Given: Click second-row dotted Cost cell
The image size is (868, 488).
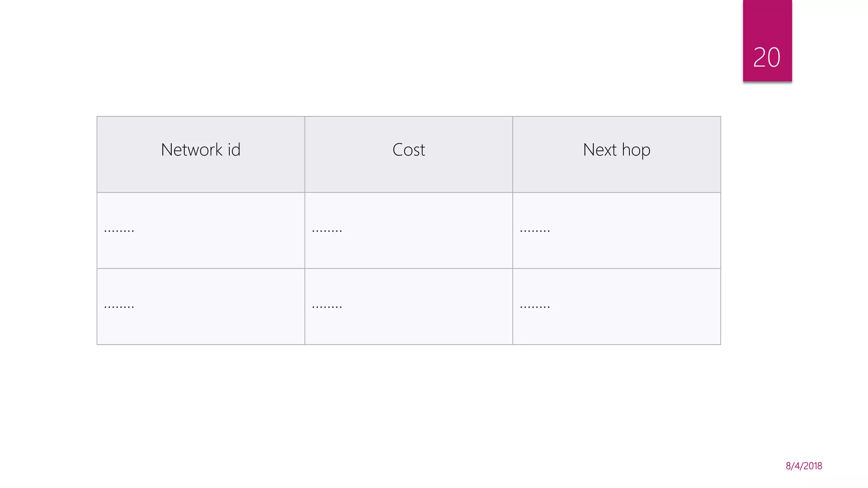Looking at the screenshot, I should (409, 307).
